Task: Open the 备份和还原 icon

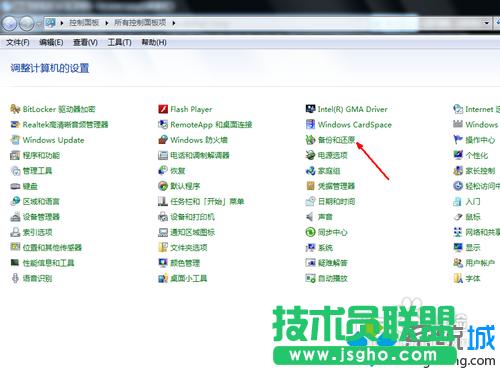Action: click(310, 140)
